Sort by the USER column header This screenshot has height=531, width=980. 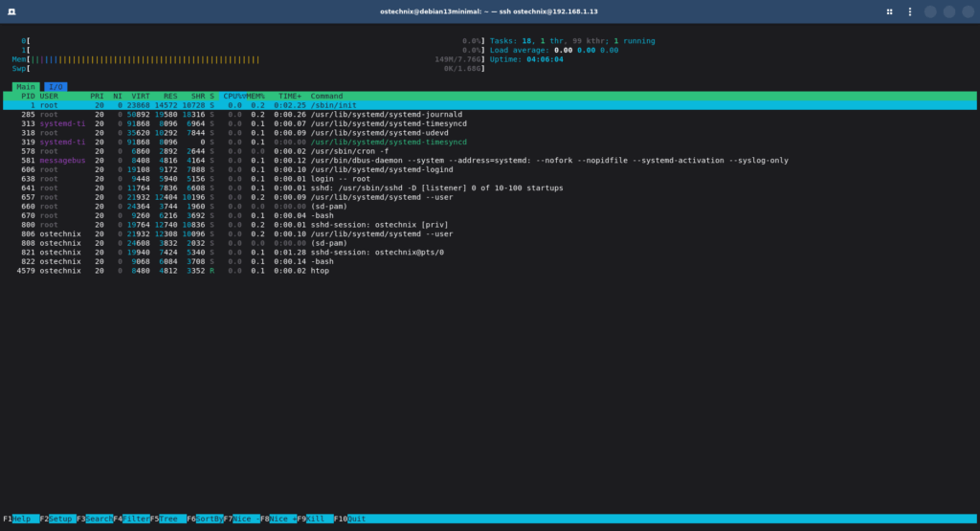49,97
